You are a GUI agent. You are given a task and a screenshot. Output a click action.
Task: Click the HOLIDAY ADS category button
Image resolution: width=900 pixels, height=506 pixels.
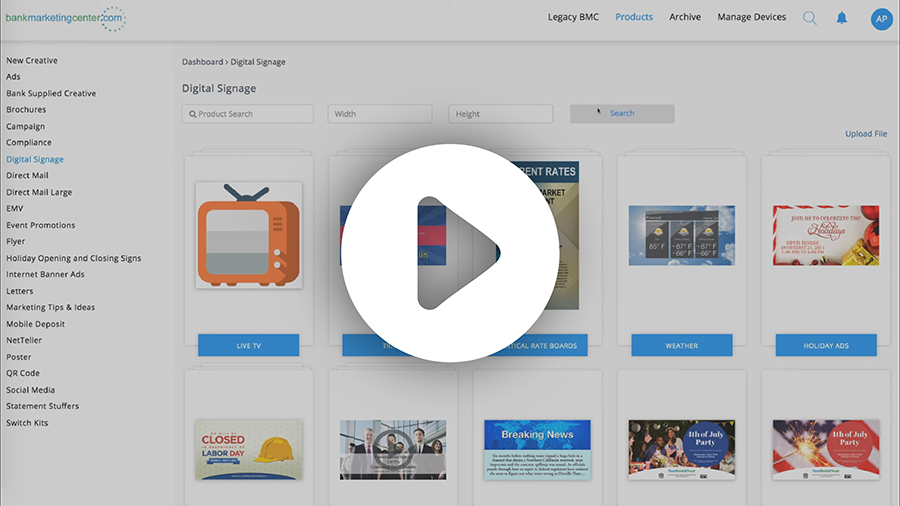[825, 346]
